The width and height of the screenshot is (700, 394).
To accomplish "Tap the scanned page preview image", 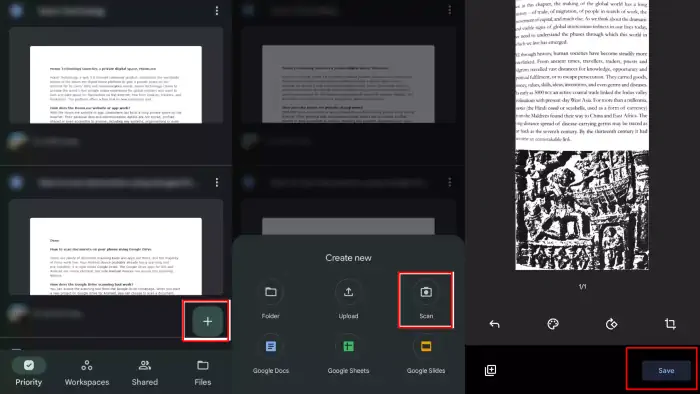I will [x=582, y=135].
